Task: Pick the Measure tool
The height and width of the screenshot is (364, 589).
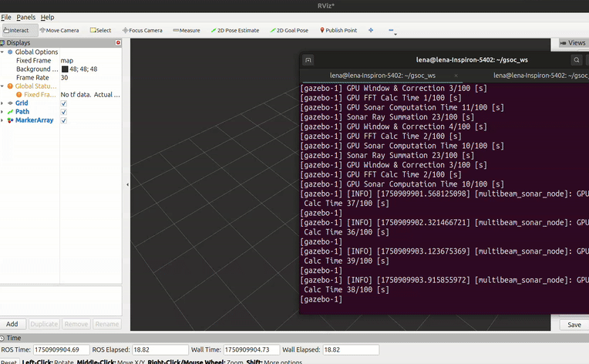Action: [187, 30]
